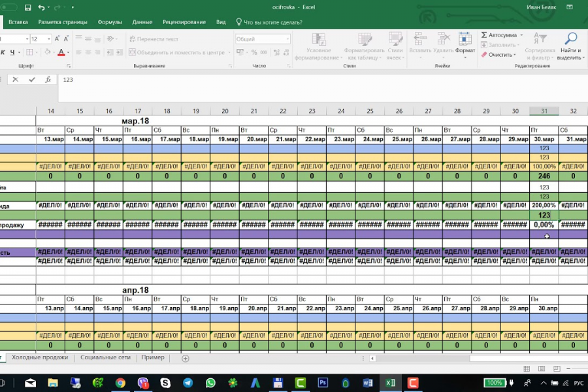Open Skype from the taskbar

[x=165, y=383]
